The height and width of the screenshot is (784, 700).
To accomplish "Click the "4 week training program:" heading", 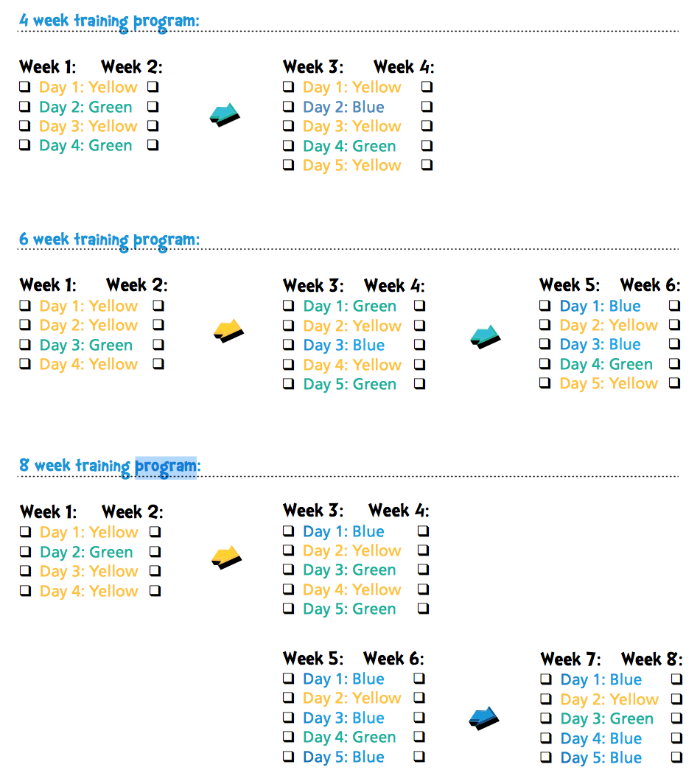I will click(x=109, y=21).
